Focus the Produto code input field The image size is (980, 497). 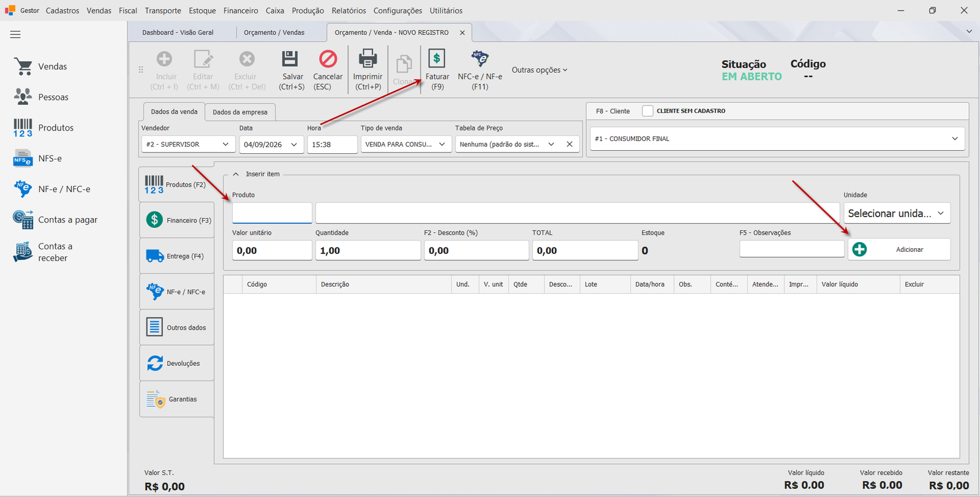272,213
